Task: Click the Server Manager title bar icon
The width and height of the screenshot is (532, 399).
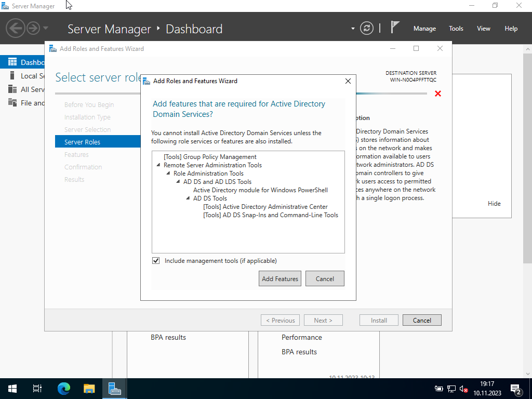Action: tap(5, 6)
